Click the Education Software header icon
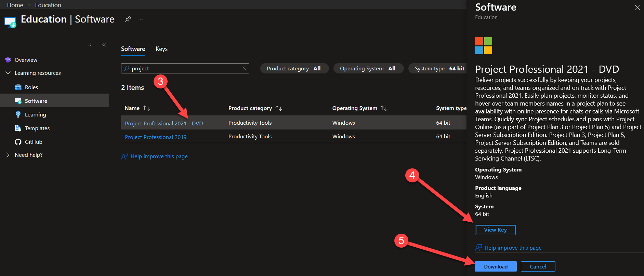This screenshot has width=644, height=276. [x=10, y=22]
